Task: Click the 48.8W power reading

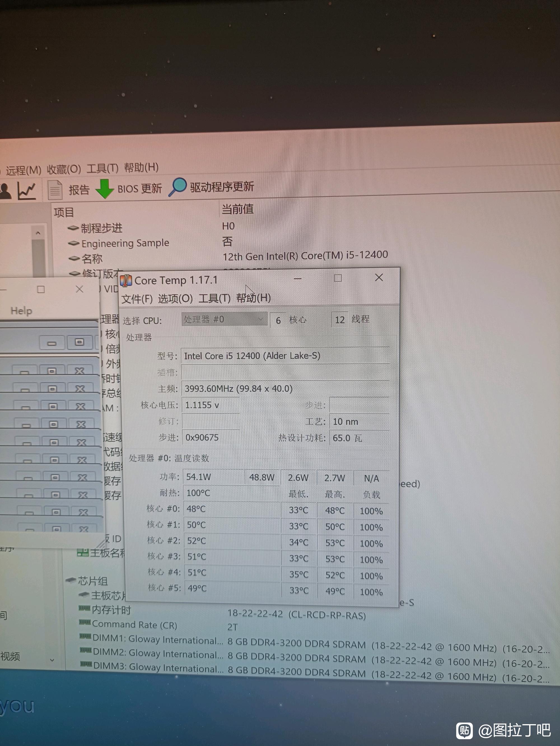Action: click(262, 477)
